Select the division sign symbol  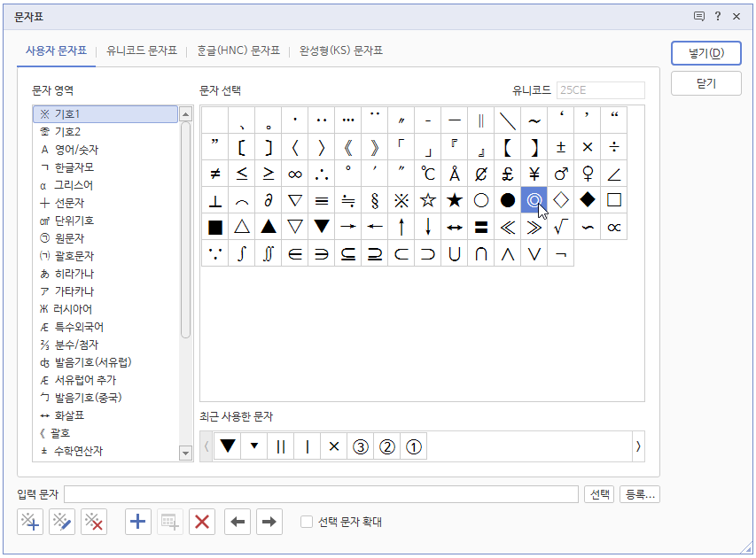(614, 147)
